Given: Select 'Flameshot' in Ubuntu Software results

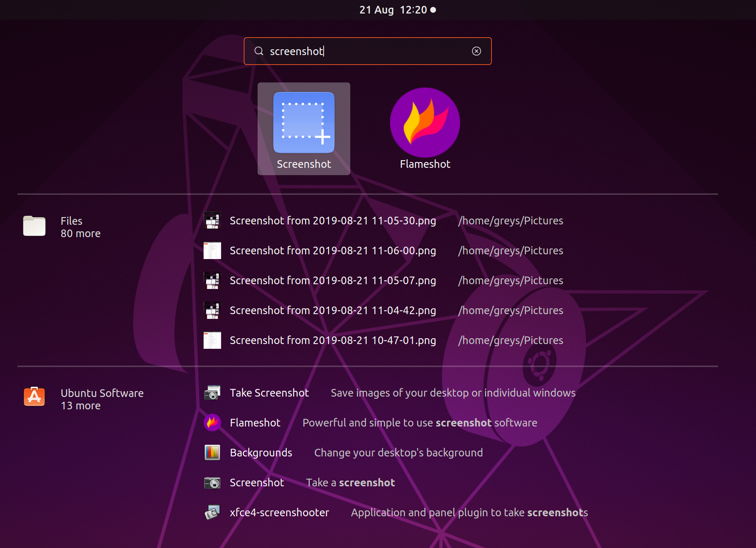Looking at the screenshot, I should 255,422.
